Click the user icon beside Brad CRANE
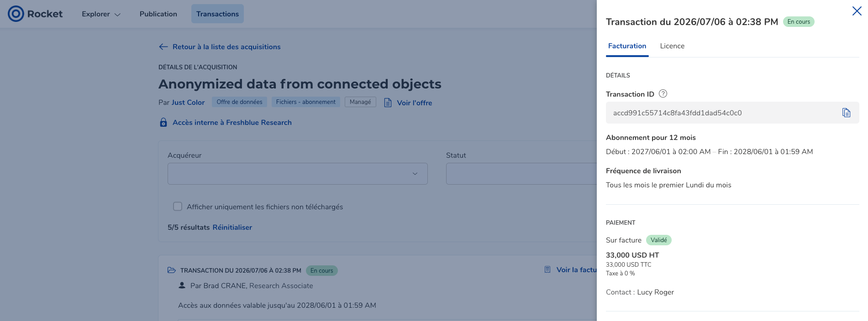 182,285
